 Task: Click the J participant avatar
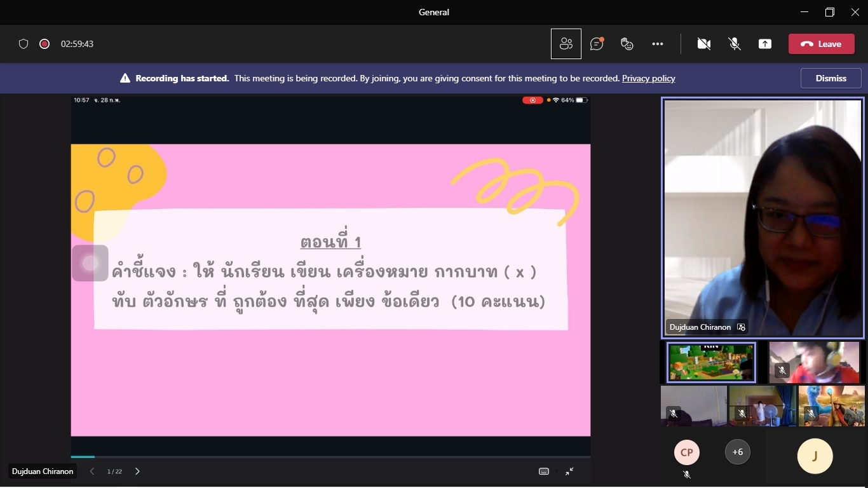[x=815, y=456]
